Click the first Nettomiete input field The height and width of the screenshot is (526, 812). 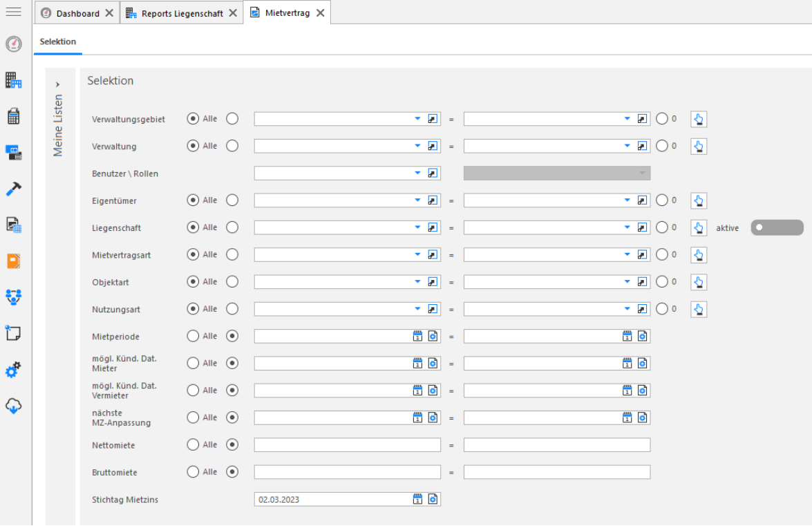point(348,444)
